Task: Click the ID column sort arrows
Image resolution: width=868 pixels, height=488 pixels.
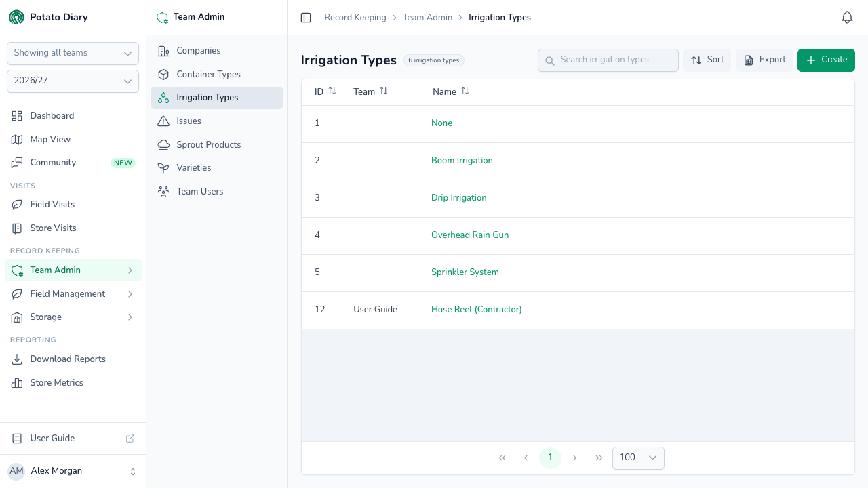Action: point(332,91)
